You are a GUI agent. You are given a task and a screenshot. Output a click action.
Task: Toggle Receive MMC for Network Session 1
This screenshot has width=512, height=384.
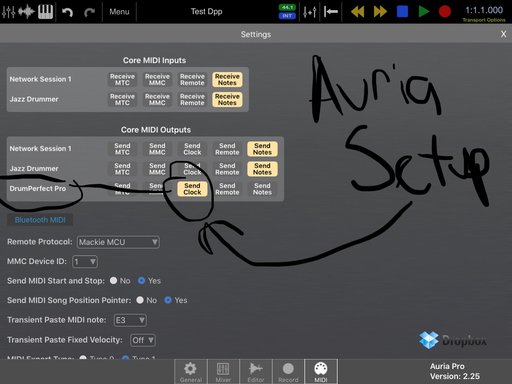[157, 80]
